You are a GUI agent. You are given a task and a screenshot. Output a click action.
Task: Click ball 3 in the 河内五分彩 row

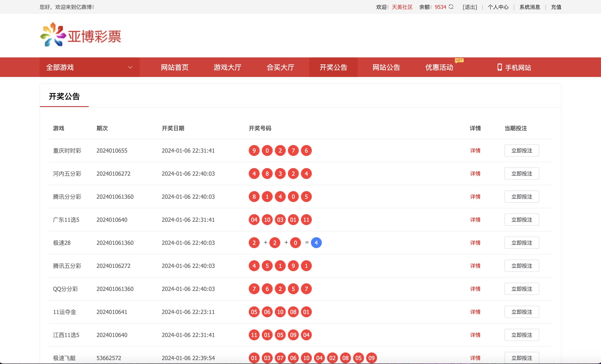pyautogui.click(x=280, y=174)
